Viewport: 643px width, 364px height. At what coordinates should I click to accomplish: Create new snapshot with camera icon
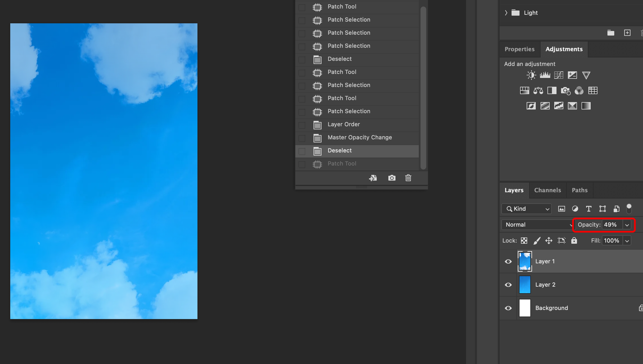(x=392, y=178)
